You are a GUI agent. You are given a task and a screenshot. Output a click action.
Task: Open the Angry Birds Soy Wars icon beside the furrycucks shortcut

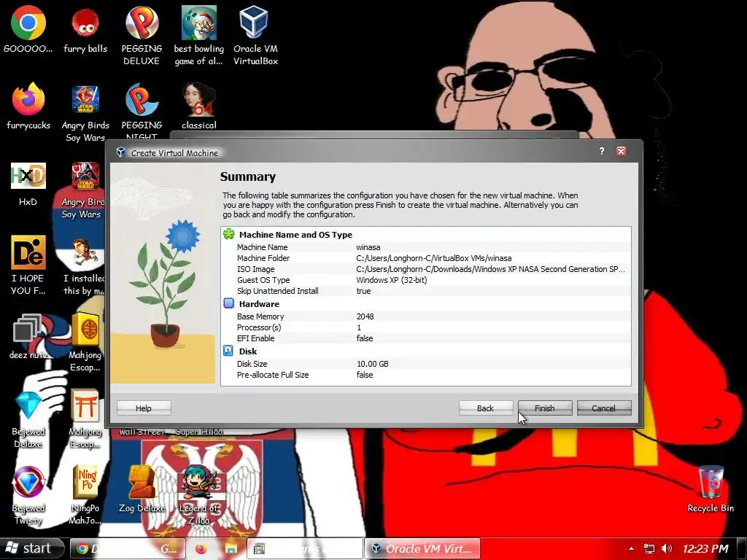point(85,113)
